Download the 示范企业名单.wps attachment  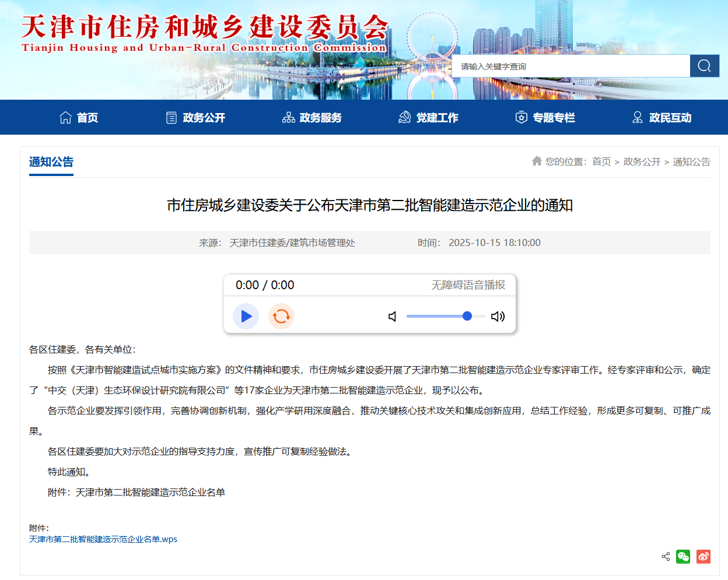103,539
